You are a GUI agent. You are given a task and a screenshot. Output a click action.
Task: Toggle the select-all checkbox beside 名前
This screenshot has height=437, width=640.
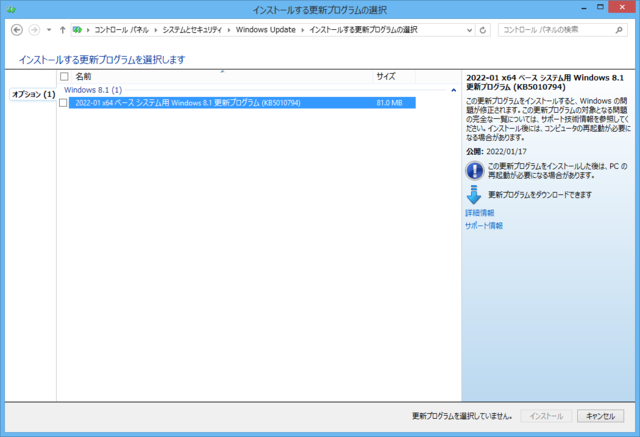pos(64,76)
